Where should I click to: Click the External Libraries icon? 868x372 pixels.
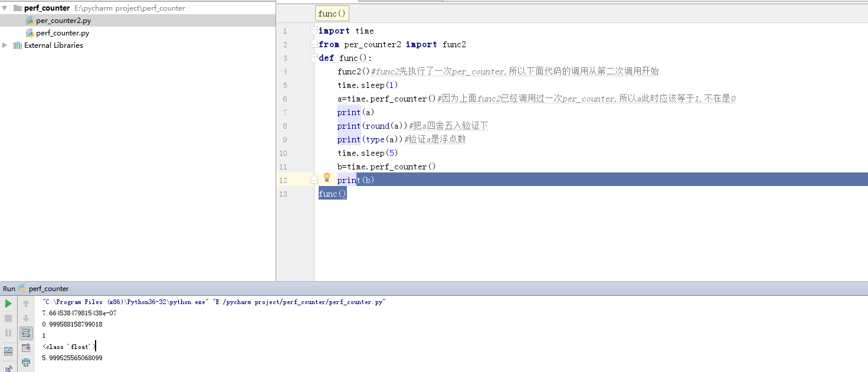click(x=18, y=45)
